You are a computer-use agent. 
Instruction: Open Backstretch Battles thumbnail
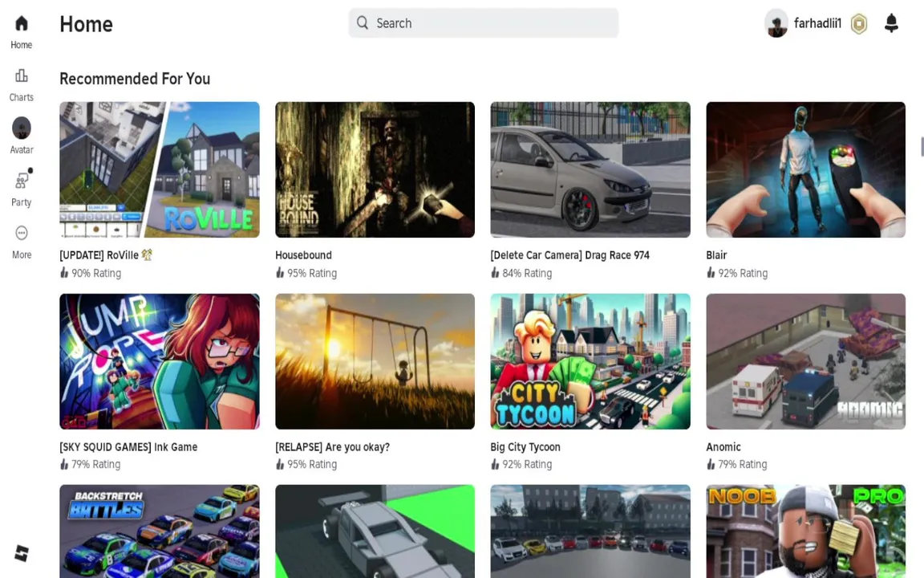click(159, 531)
